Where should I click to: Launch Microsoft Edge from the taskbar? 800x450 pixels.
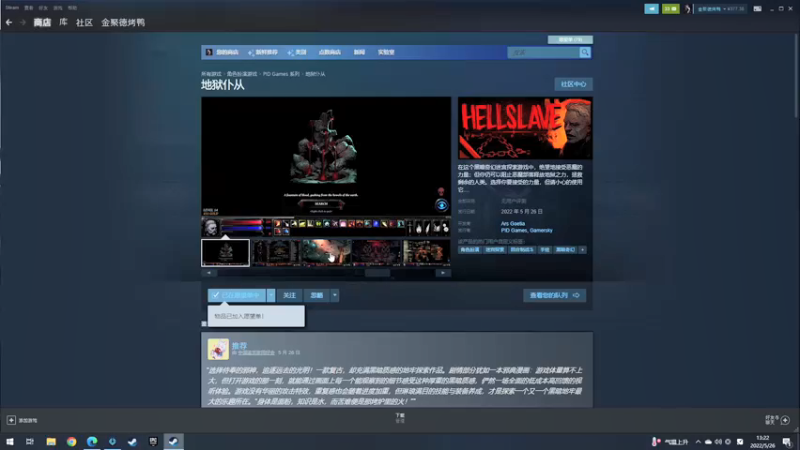tap(92, 441)
